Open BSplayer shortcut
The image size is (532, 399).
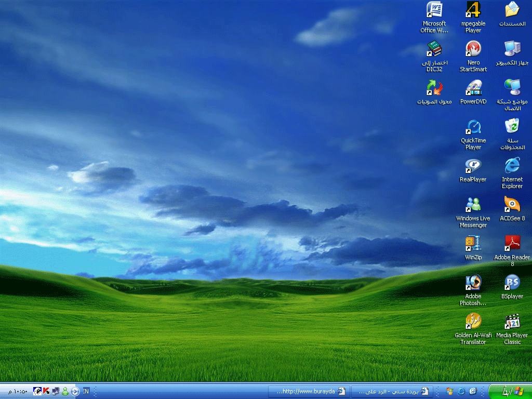coord(512,287)
